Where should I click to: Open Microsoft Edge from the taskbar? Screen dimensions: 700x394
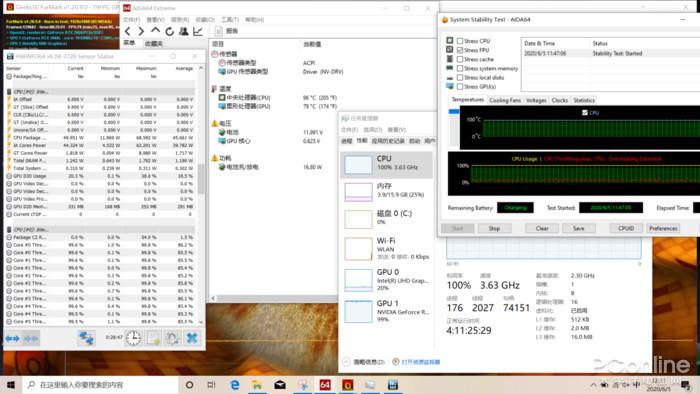[x=234, y=385]
